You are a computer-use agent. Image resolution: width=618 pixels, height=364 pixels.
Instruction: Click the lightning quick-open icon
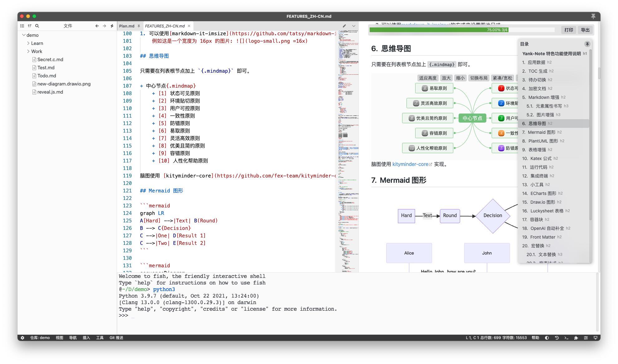112,26
